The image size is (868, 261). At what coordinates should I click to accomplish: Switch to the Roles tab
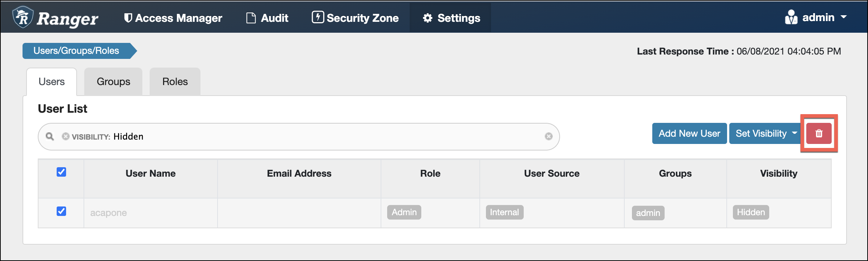click(x=175, y=81)
